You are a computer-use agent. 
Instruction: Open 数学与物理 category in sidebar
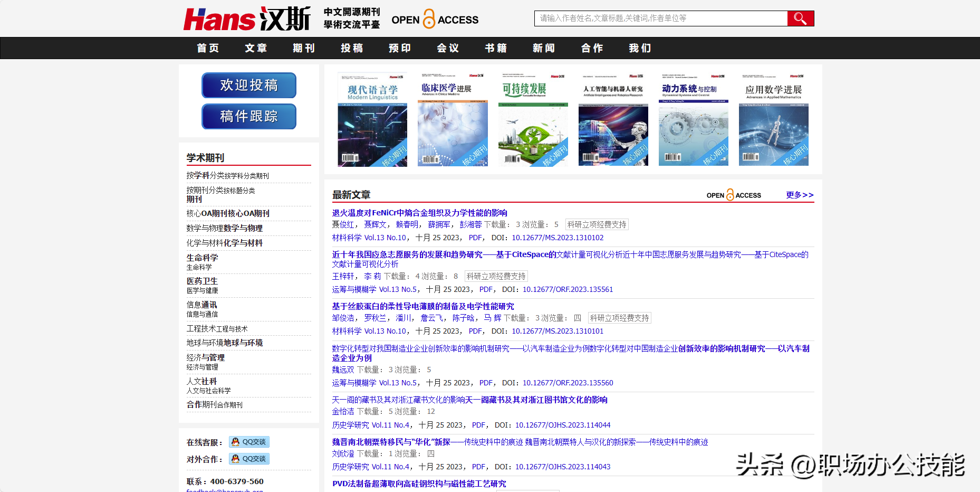(x=224, y=228)
